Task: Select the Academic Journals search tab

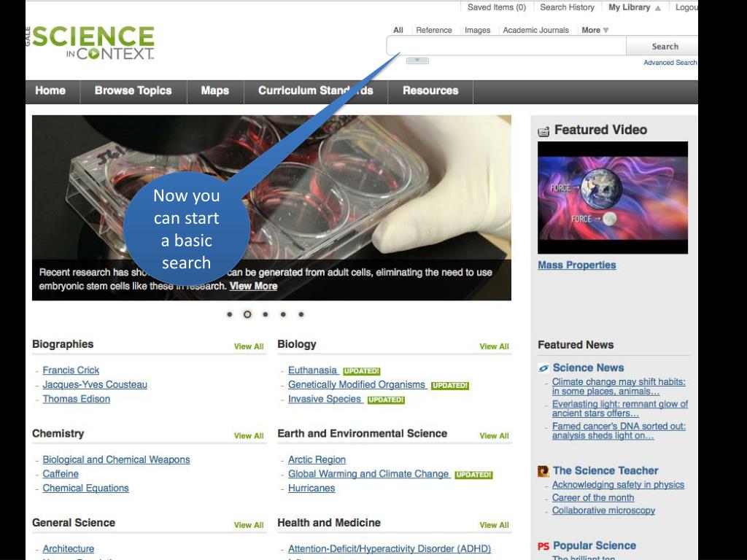Action: (x=536, y=30)
